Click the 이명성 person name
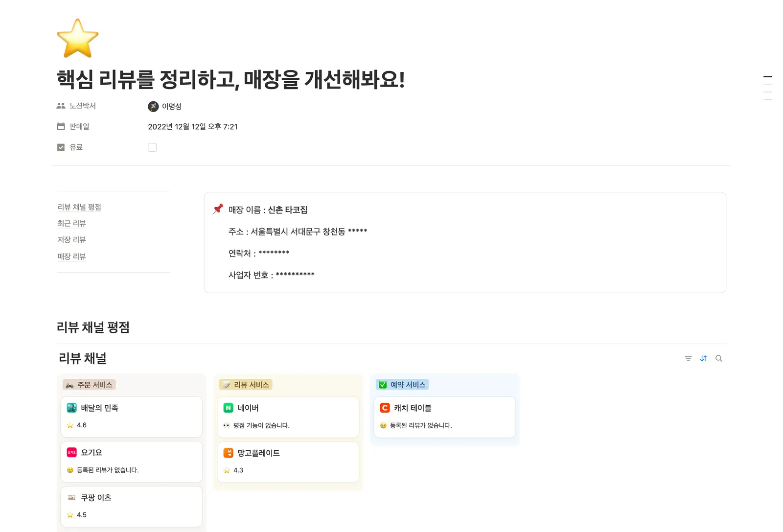 [x=172, y=106]
